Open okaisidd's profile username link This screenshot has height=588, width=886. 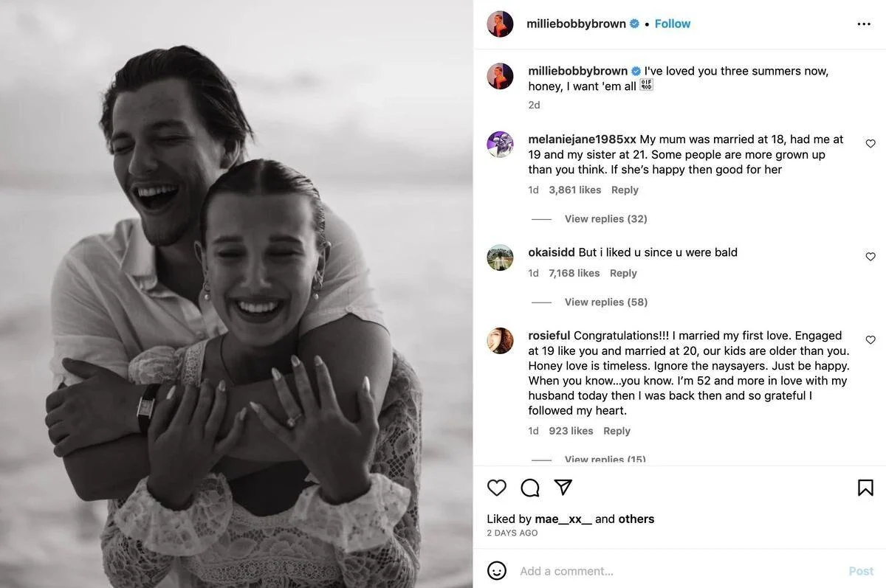click(552, 252)
